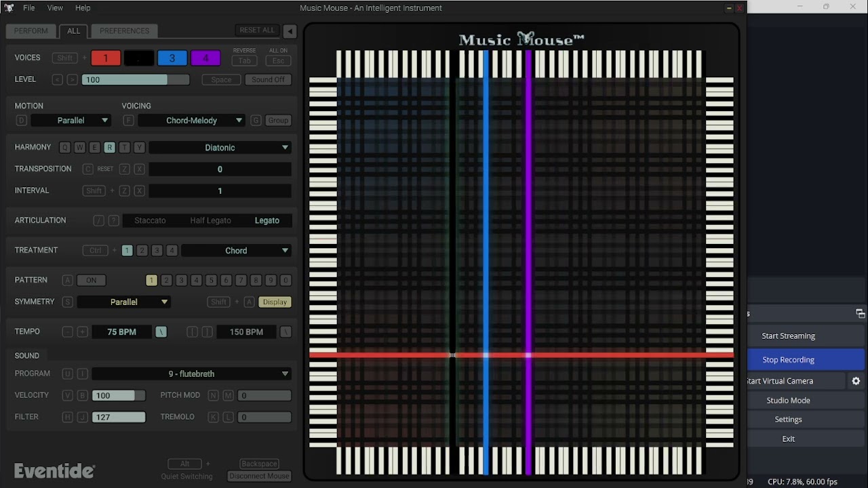868x488 pixels.
Task: Click the X key in the Transposition row
Action: click(x=140, y=169)
